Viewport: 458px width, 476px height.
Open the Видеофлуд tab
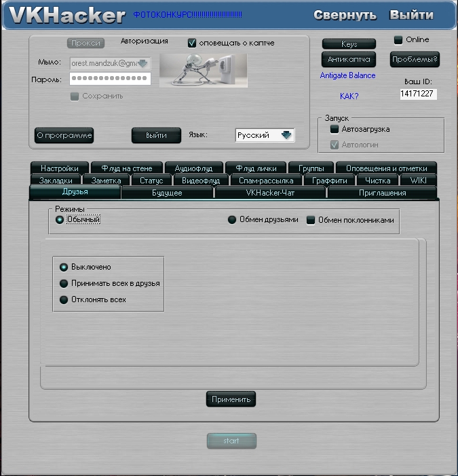click(x=201, y=181)
